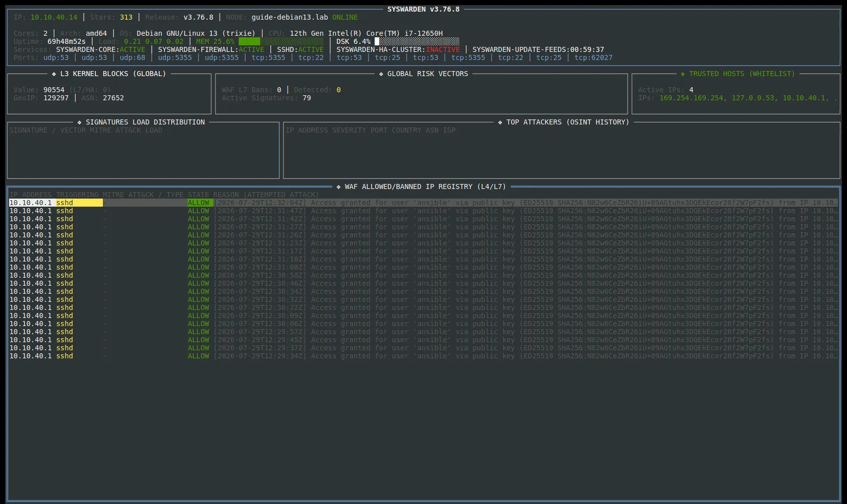
Task: Click the Release value v3.76.8
Action: 198,17
